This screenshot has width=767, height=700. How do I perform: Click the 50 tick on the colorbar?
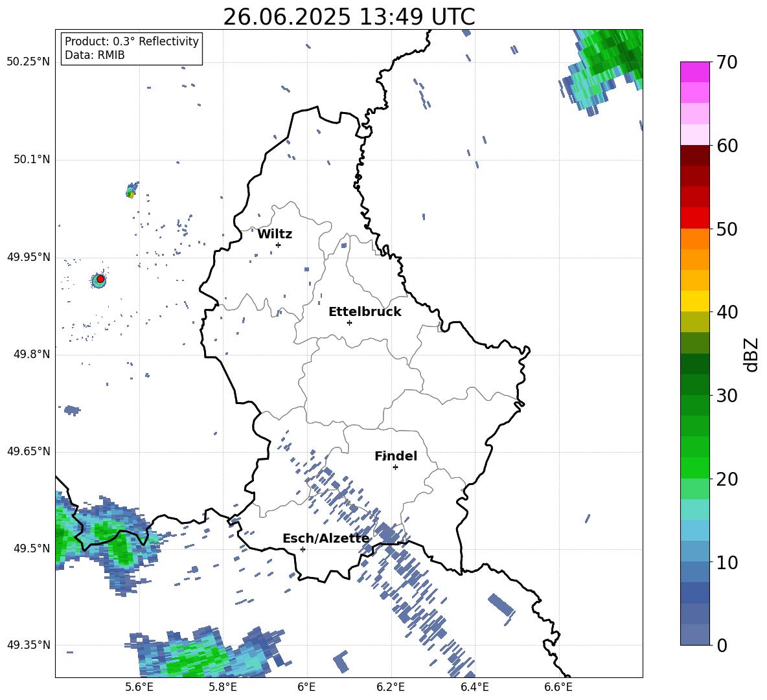pos(727,229)
